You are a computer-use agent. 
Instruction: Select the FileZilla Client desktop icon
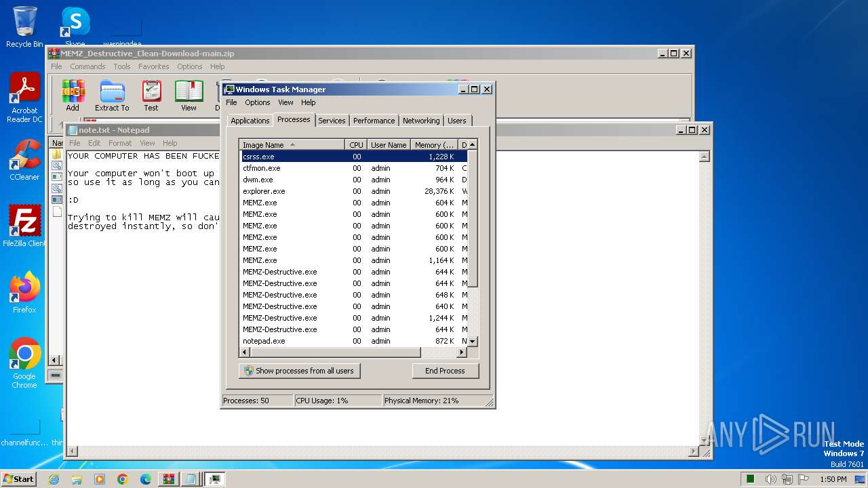[24, 226]
